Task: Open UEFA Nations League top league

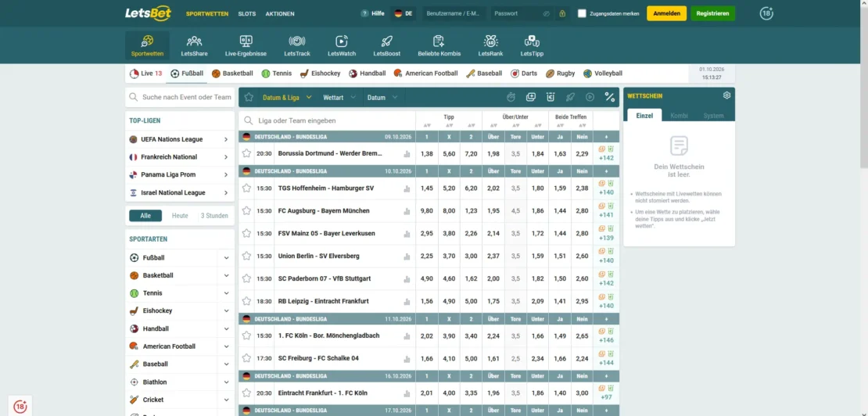Action: click(x=180, y=139)
